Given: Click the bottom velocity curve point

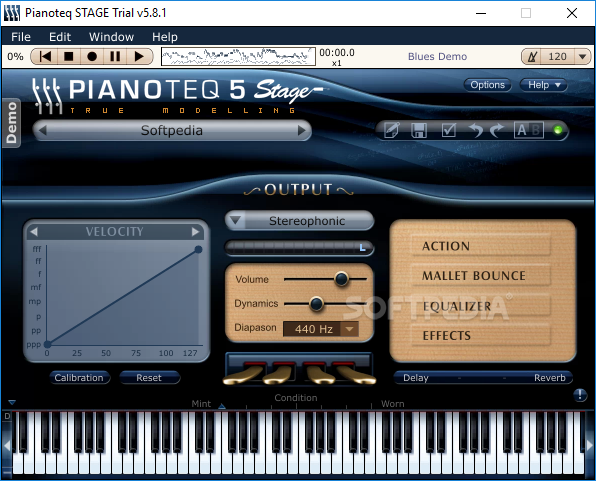Looking at the screenshot, I should click(48, 344).
